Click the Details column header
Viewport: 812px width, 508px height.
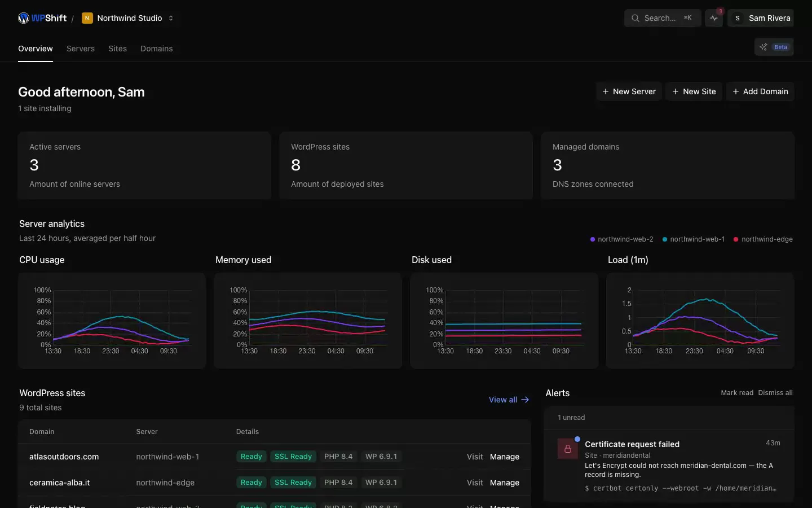[248, 432]
